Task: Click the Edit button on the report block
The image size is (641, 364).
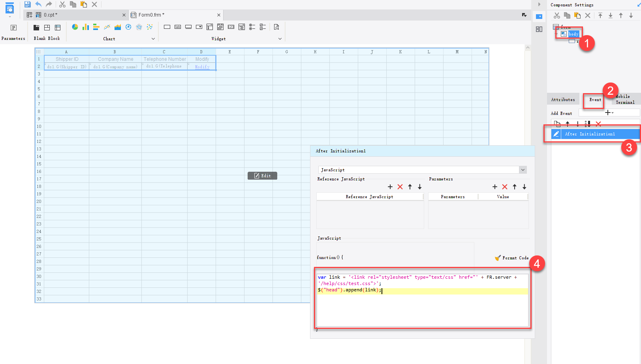Action: tap(262, 176)
